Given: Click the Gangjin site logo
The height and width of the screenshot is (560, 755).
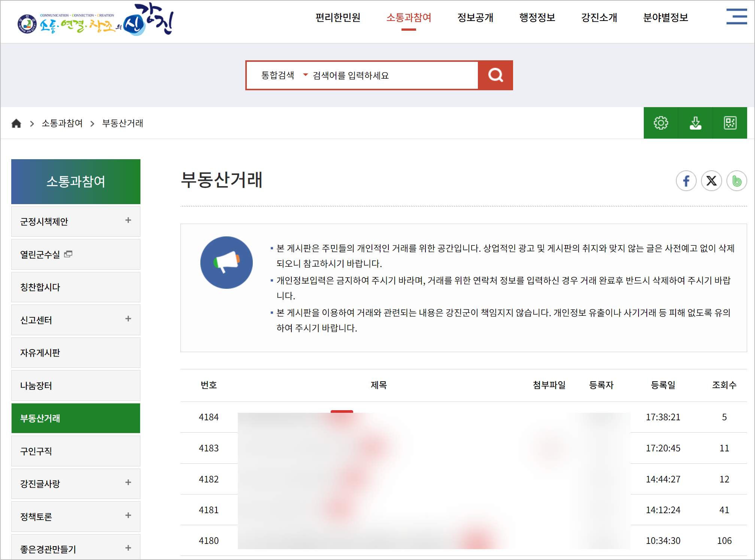Looking at the screenshot, I should [x=95, y=21].
